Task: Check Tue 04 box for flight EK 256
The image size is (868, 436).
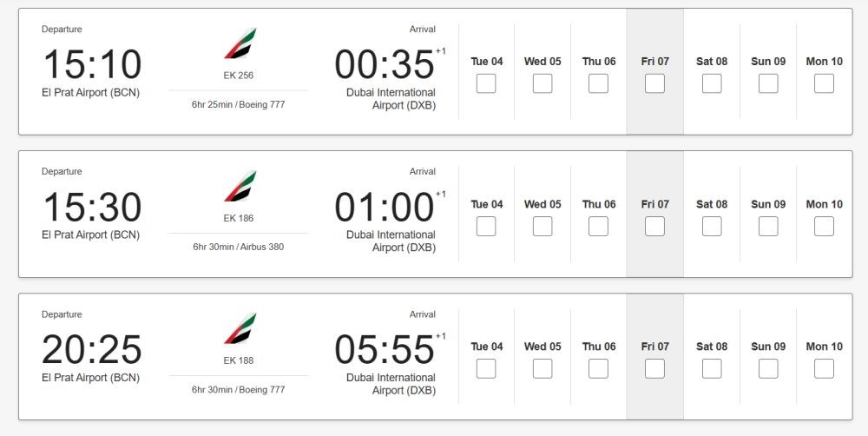Action: click(486, 83)
